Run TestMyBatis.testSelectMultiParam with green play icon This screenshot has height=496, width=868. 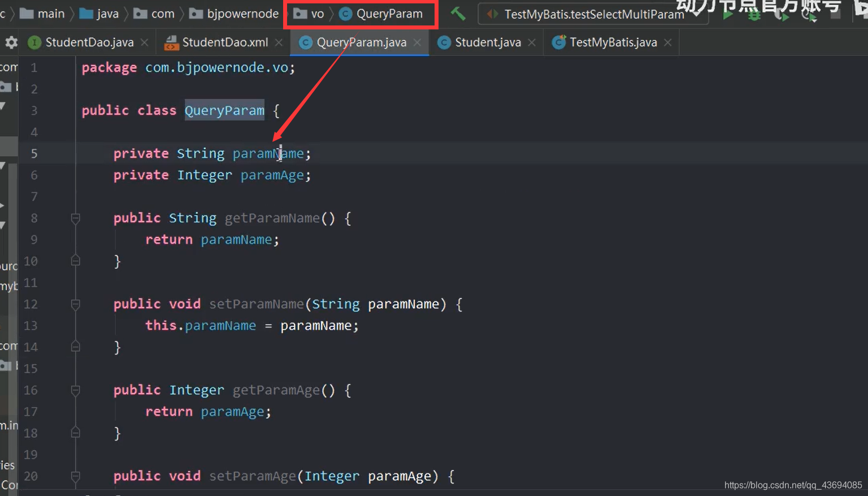click(x=728, y=15)
